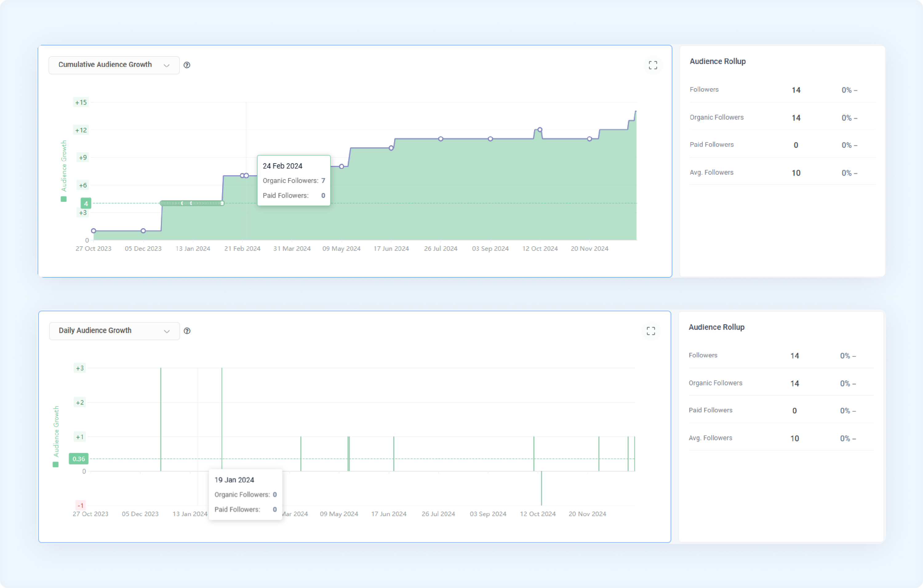Click 'Avg. Followers' label in the lower rollup
923x588 pixels.
(x=710, y=438)
